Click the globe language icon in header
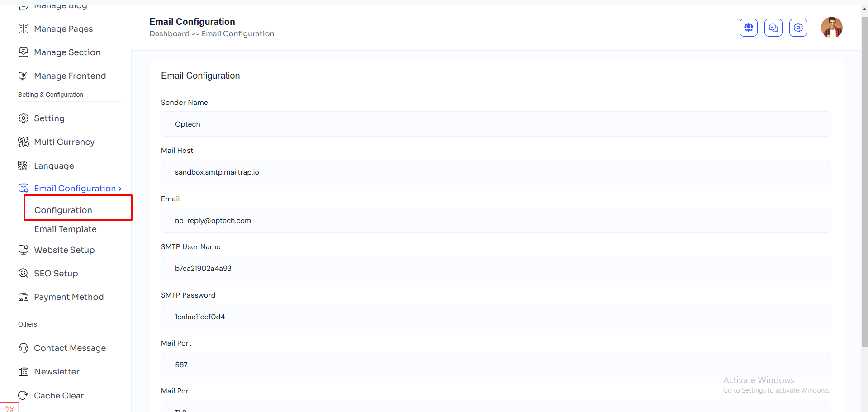Viewport: 868px width, 412px height. tap(748, 28)
